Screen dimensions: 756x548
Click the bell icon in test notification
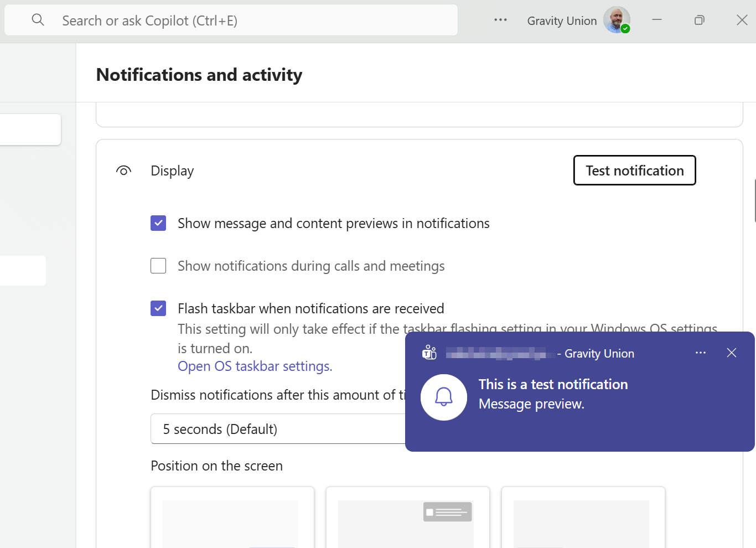click(x=444, y=397)
